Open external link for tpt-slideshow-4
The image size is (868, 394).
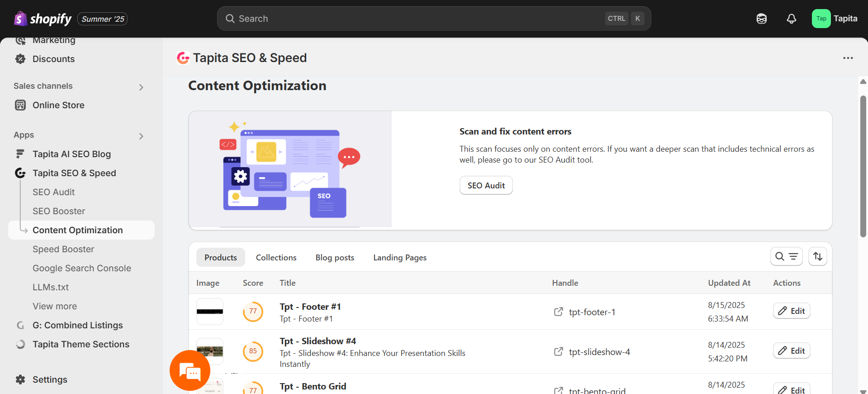pos(559,351)
